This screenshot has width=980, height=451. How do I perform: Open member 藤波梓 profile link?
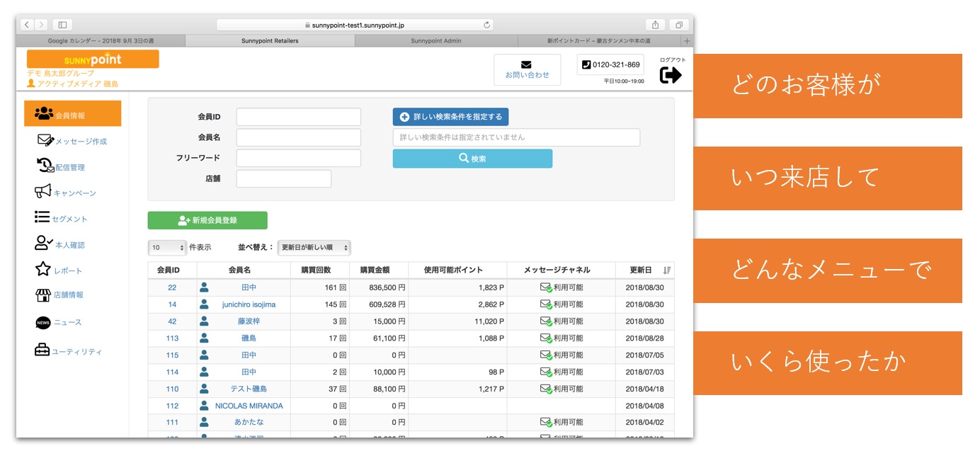tap(249, 321)
